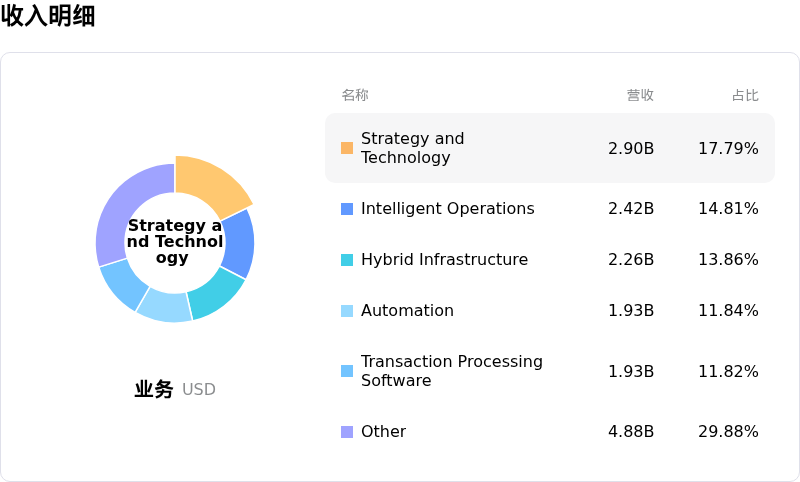Select the light blue swatch beside Automation
This screenshot has width=800, height=482.
click(347, 311)
